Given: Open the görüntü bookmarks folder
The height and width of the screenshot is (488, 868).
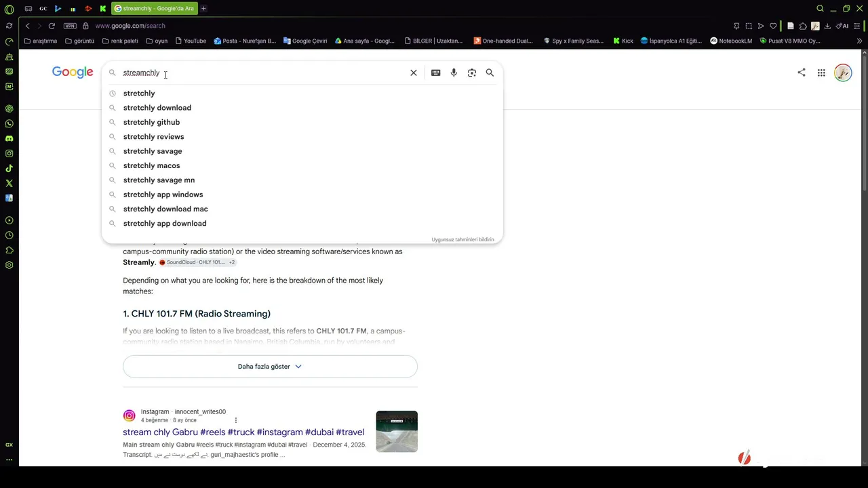Looking at the screenshot, I should (80, 41).
